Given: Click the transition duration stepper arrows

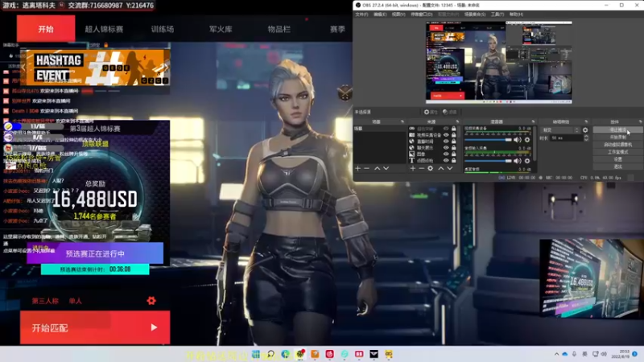Looking at the screenshot, I should click(586, 138).
